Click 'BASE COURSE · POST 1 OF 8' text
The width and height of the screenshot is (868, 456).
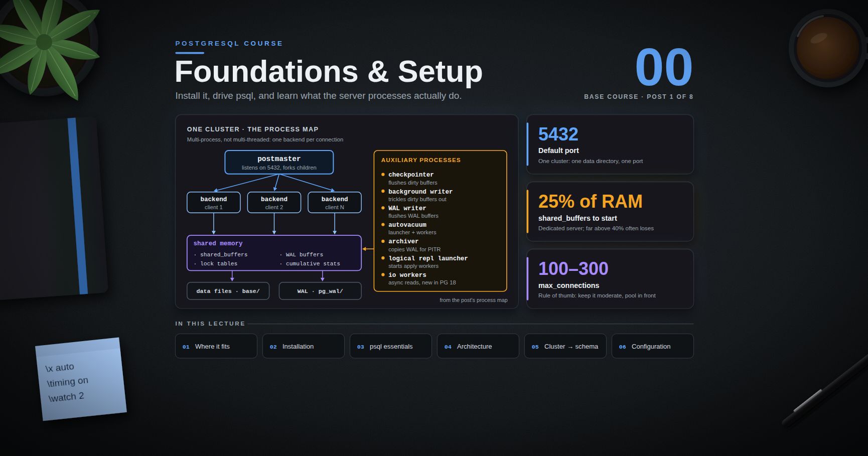[x=638, y=96]
